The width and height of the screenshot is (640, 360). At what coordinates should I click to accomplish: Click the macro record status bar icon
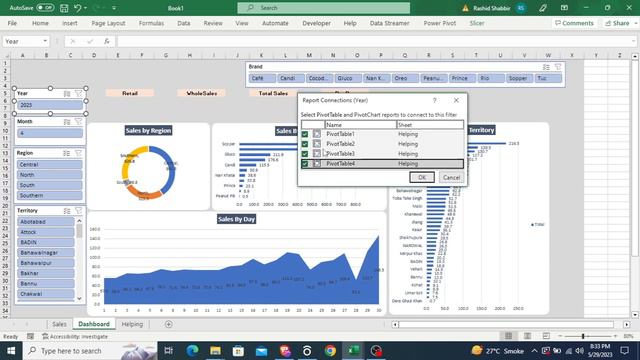pyautogui.click(x=30, y=336)
